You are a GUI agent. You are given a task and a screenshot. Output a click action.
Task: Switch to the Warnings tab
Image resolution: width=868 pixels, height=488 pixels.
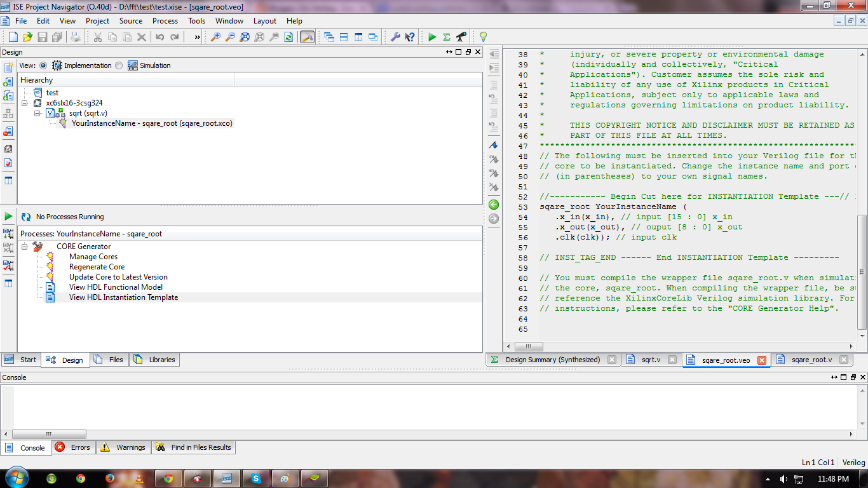pyautogui.click(x=124, y=447)
